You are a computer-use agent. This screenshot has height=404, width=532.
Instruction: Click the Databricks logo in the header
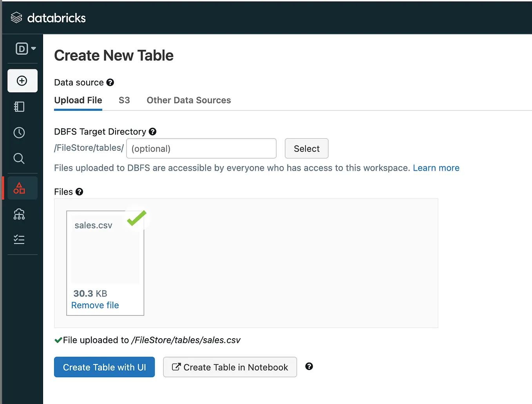(48, 18)
